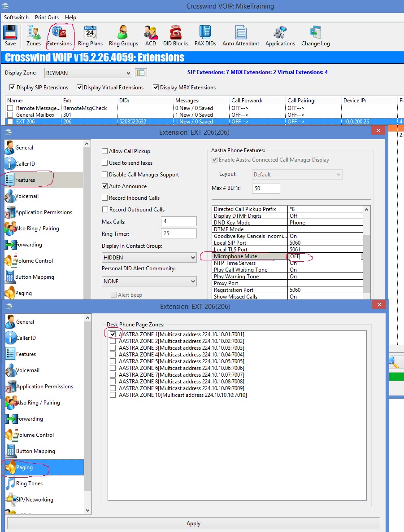Enable the Allow Call Pickup checkbox
404x532 pixels.
[105, 151]
